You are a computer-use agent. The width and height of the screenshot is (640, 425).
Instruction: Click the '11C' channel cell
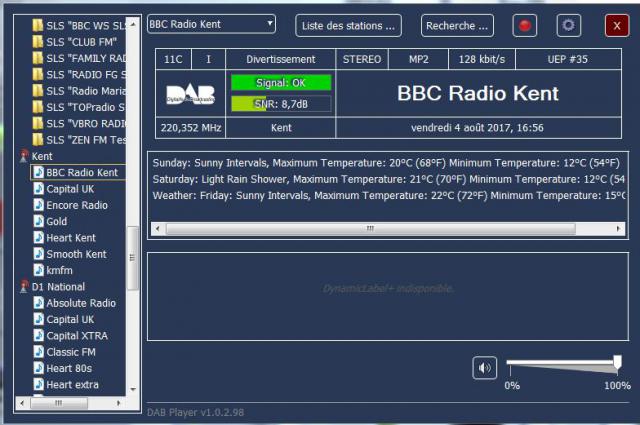[x=173, y=59]
